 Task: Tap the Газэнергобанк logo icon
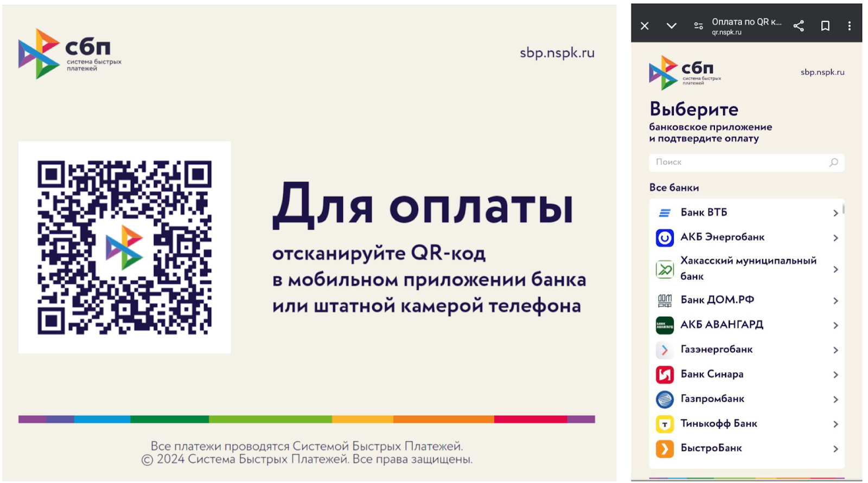tap(665, 350)
